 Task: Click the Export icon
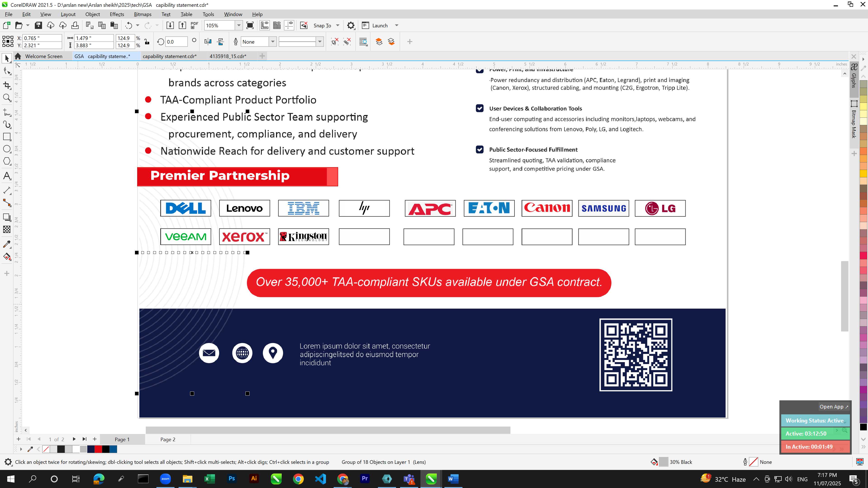[x=182, y=25]
